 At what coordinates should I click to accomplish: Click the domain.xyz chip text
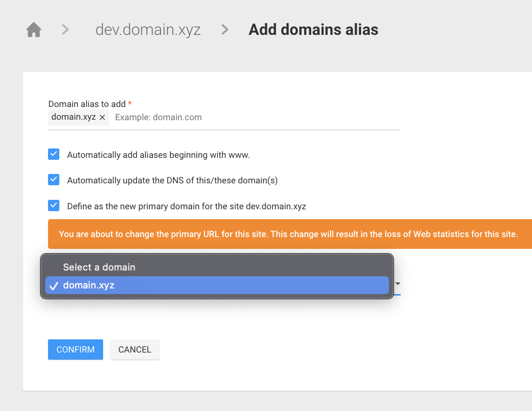(73, 117)
